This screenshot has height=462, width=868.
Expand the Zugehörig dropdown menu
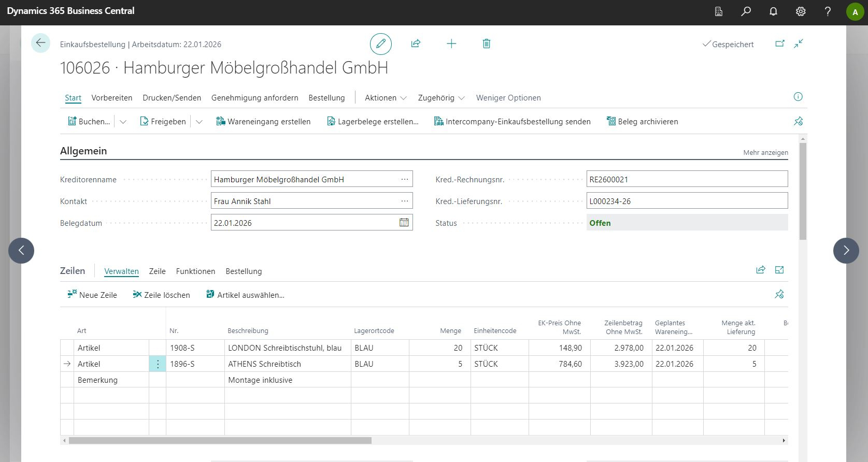coord(441,98)
